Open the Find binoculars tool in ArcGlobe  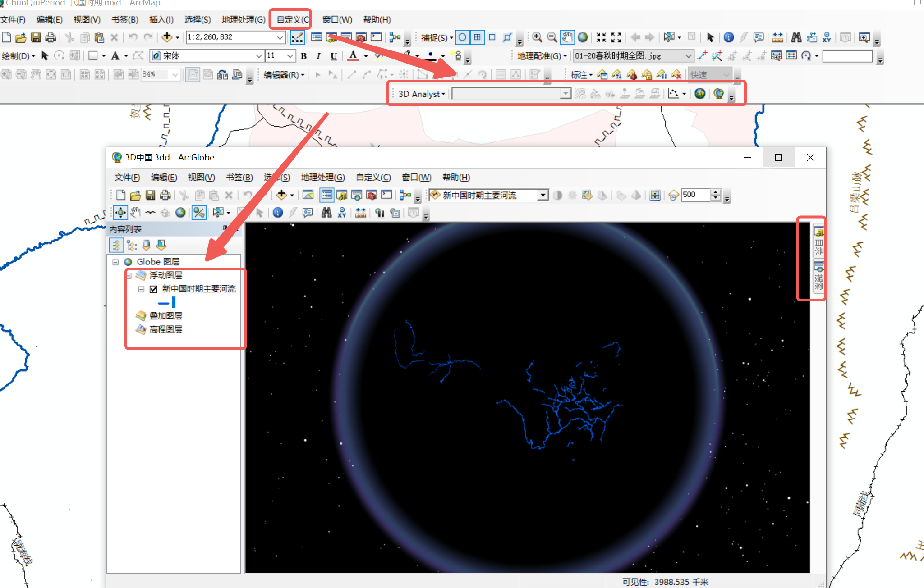pos(326,212)
